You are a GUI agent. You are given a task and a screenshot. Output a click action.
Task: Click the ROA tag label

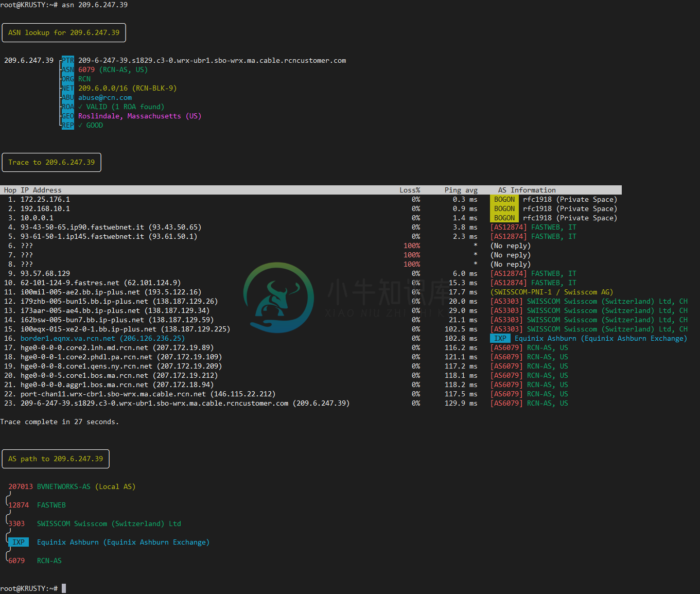click(68, 107)
